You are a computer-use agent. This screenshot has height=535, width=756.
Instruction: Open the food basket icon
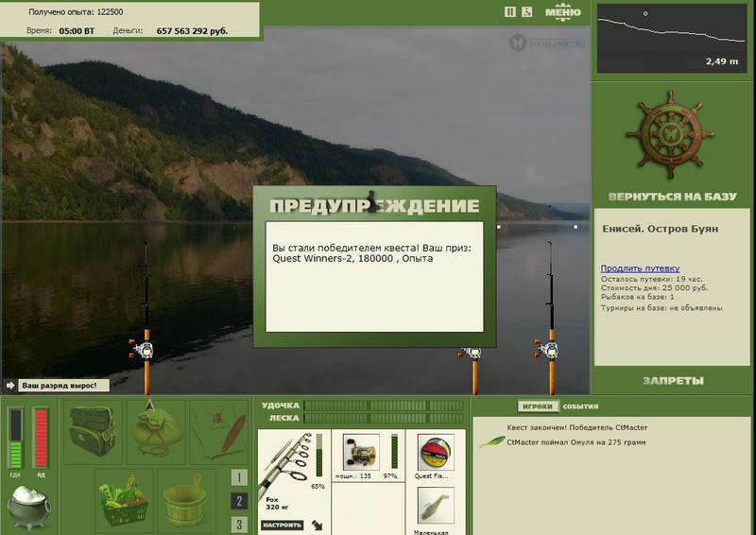coord(124,500)
